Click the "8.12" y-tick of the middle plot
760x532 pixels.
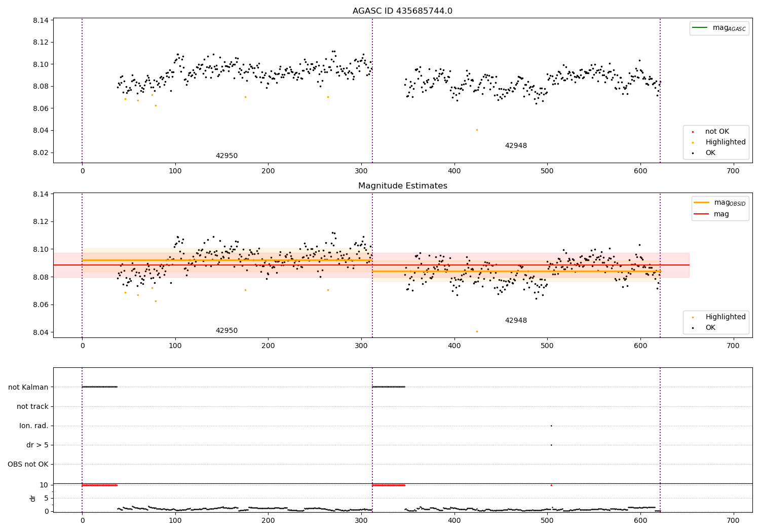click(x=41, y=222)
